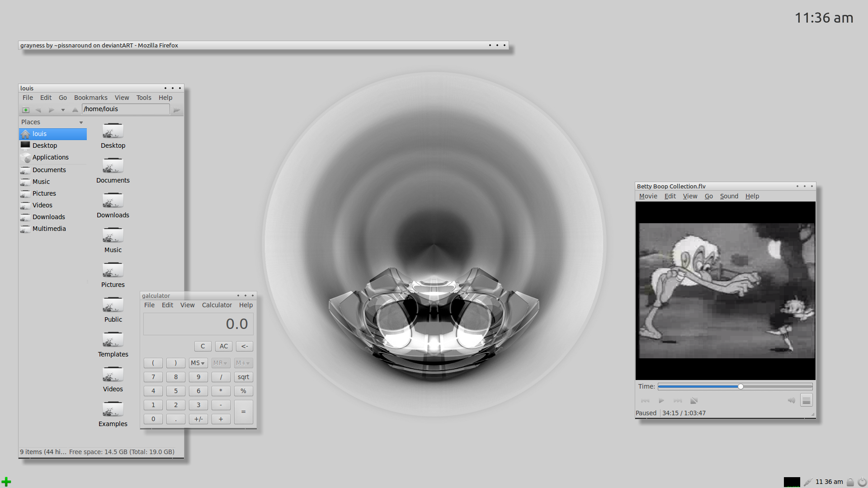Open the Go menu in file manager
Image resolution: width=868 pixels, height=488 pixels.
[63, 98]
